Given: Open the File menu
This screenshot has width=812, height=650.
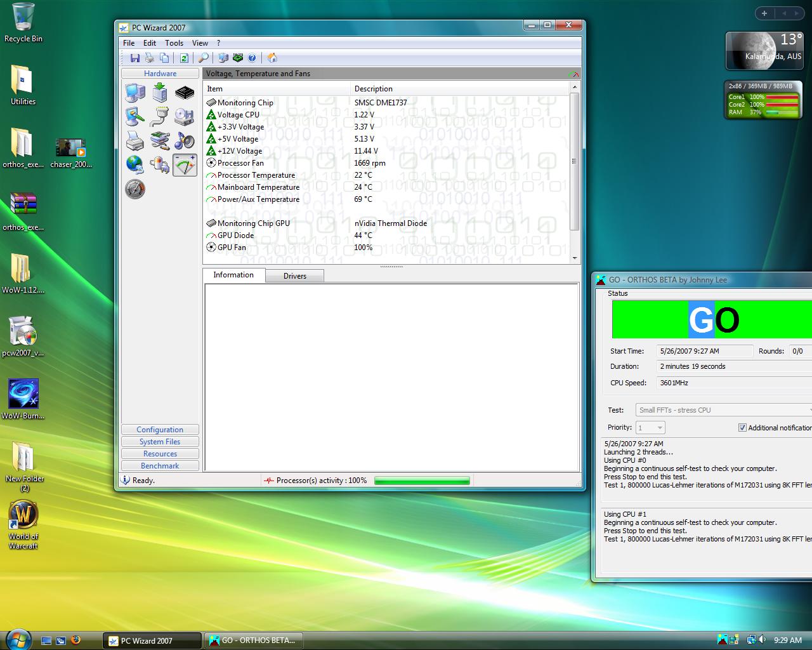Looking at the screenshot, I should (129, 43).
